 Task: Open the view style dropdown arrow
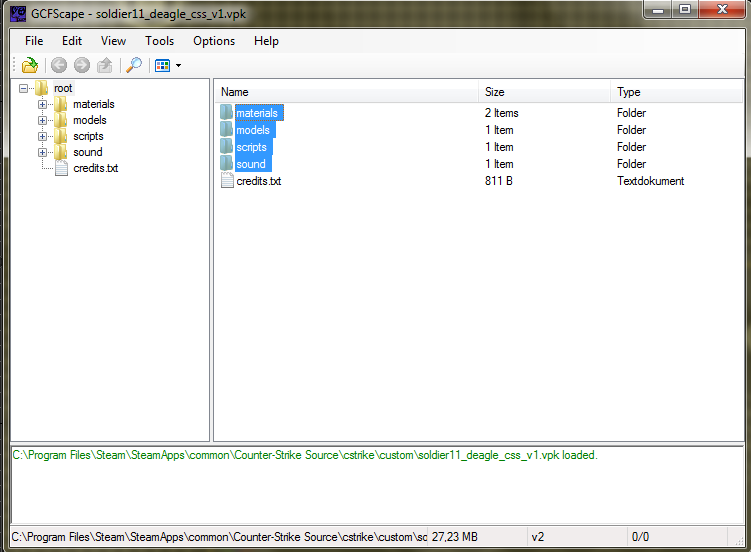click(x=179, y=66)
